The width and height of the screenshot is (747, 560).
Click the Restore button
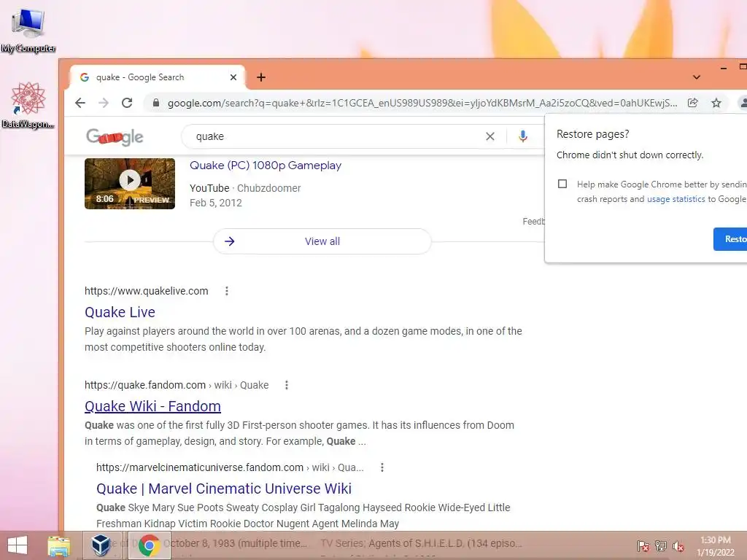tap(729, 239)
